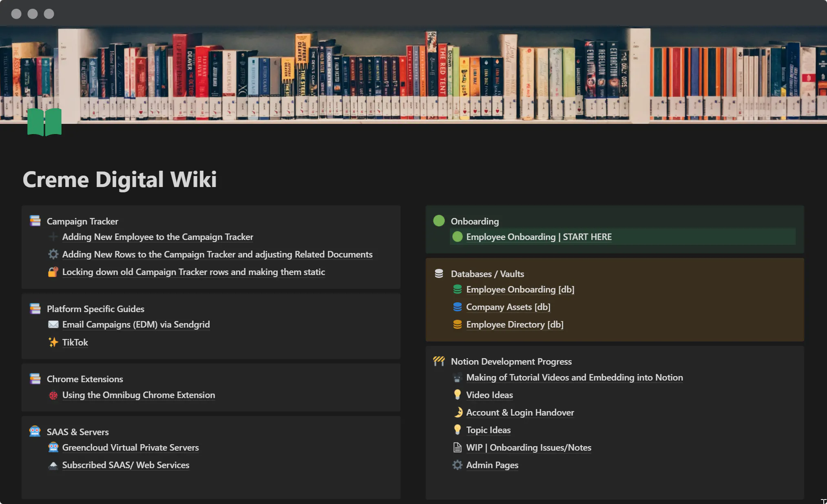Screen dimensions: 827x504
Task: Select the Admin Pages entry
Action: [x=493, y=465]
